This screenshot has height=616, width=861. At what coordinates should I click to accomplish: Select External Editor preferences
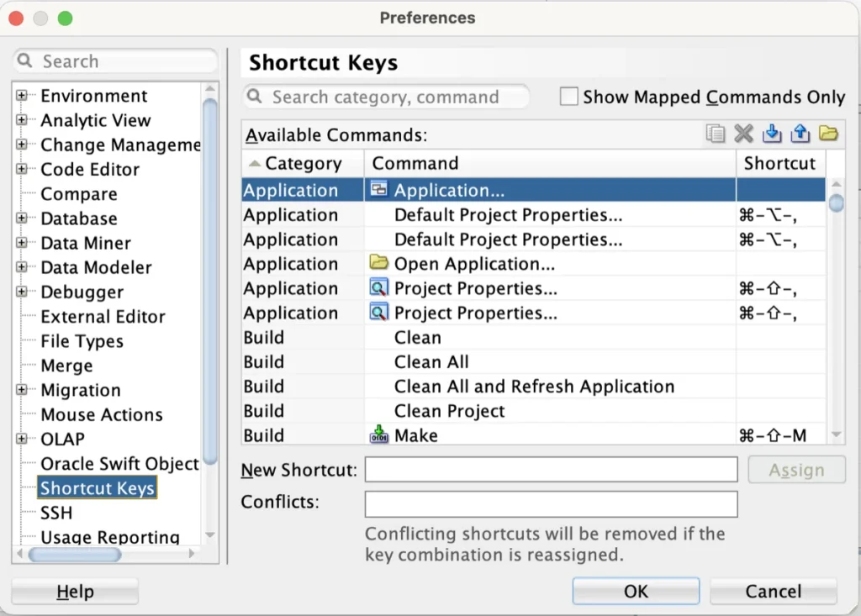(103, 316)
